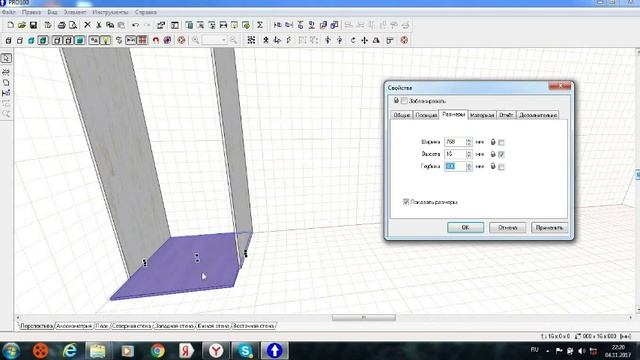This screenshot has width=640, height=360.
Task: Open the Инструменты menu
Action: tap(110, 12)
